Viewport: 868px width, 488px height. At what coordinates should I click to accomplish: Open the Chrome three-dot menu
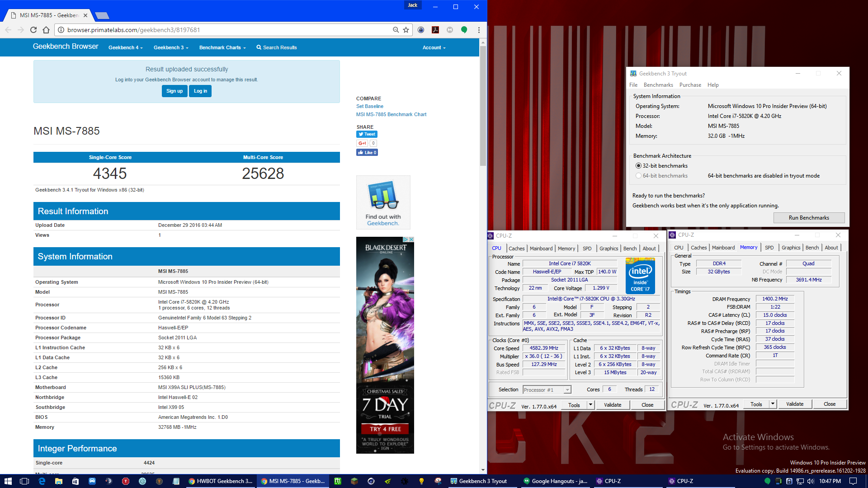(x=479, y=30)
